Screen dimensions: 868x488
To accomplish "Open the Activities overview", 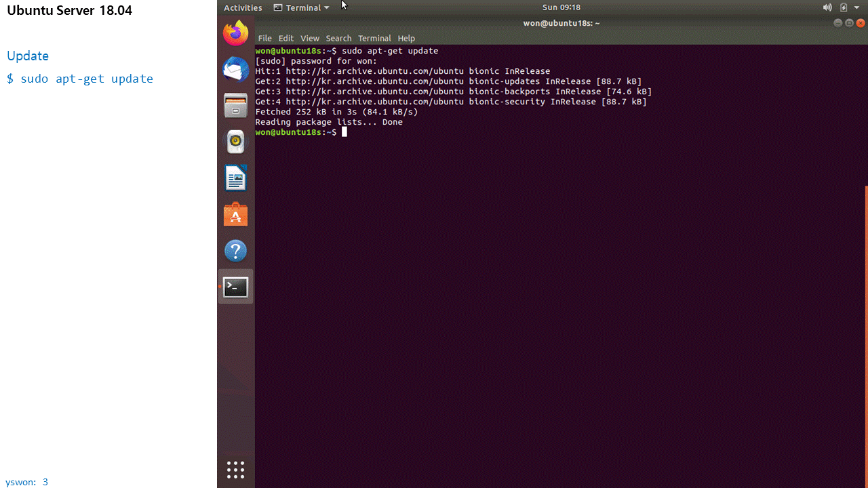I will [243, 7].
